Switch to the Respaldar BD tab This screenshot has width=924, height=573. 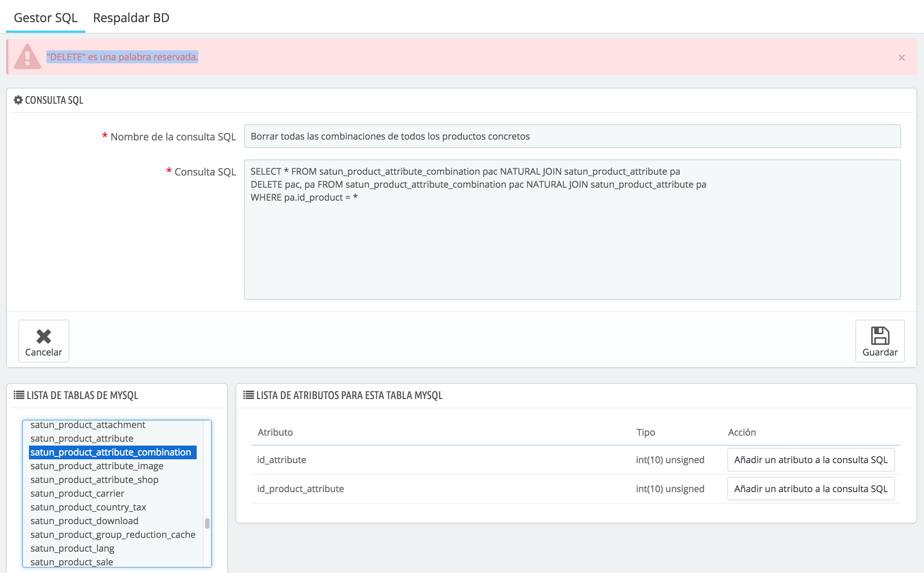(131, 18)
